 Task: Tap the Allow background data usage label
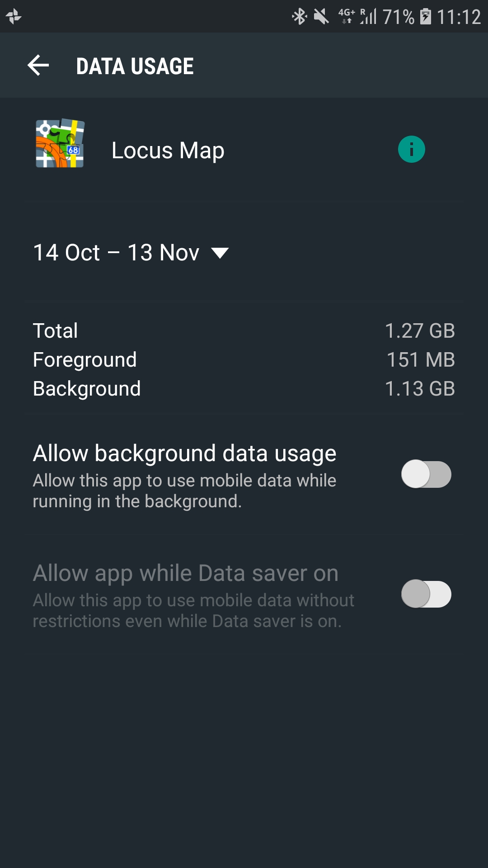tap(184, 453)
